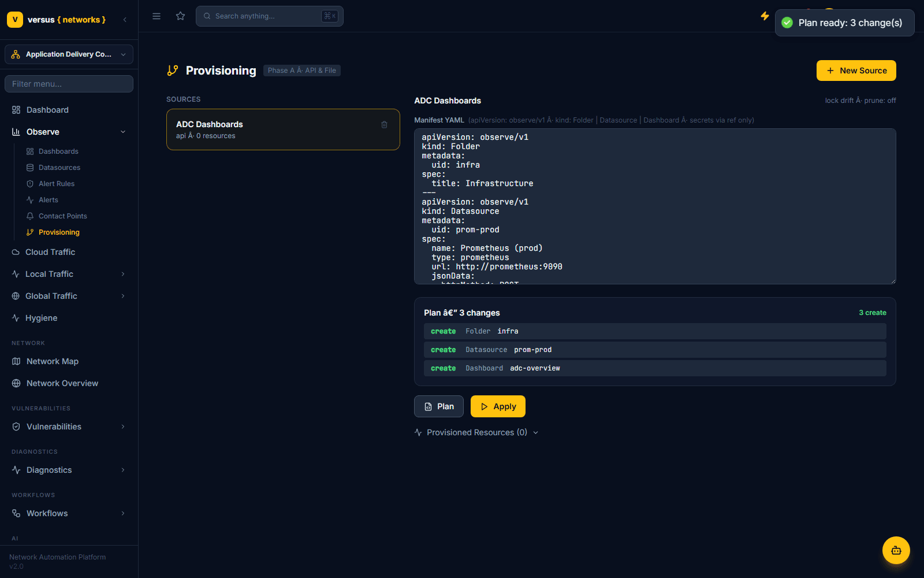Expand the Global Traffic submenu

pyautogui.click(x=123, y=296)
